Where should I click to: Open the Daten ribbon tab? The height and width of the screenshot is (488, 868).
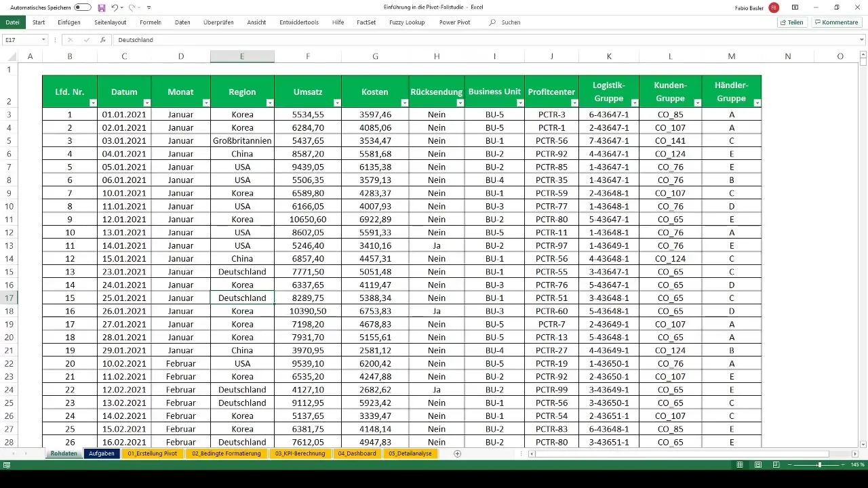(x=182, y=22)
